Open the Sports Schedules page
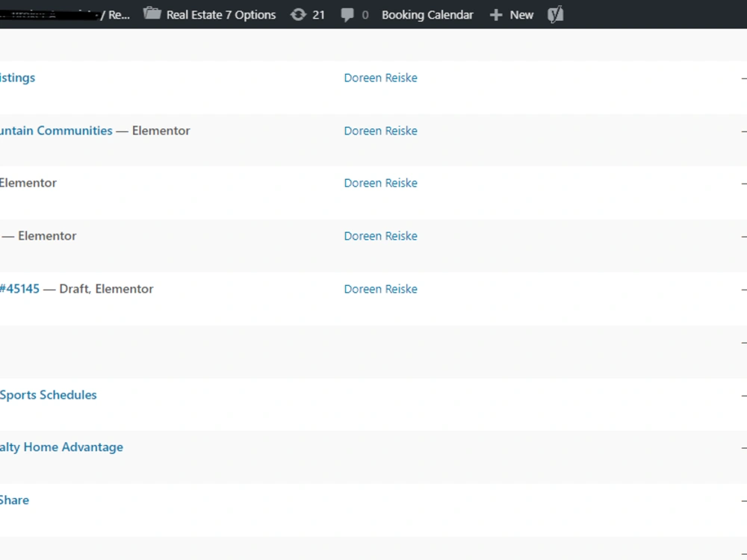Screen dimensions: 747x560 48,395
